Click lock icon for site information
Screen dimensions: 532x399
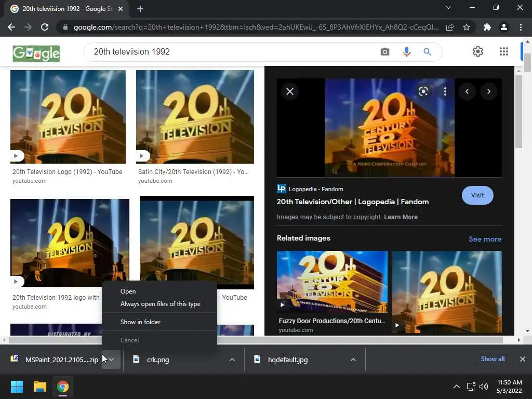click(65, 27)
